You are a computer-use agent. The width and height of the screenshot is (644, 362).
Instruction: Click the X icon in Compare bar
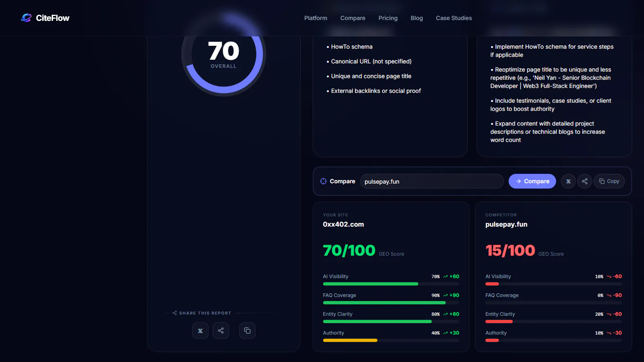(x=568, y=181)
